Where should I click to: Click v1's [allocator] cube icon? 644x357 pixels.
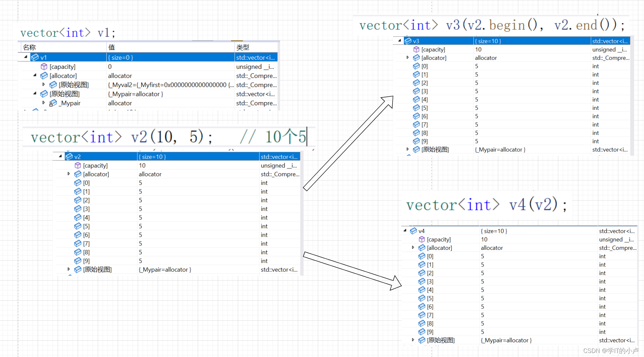(44, 76)
